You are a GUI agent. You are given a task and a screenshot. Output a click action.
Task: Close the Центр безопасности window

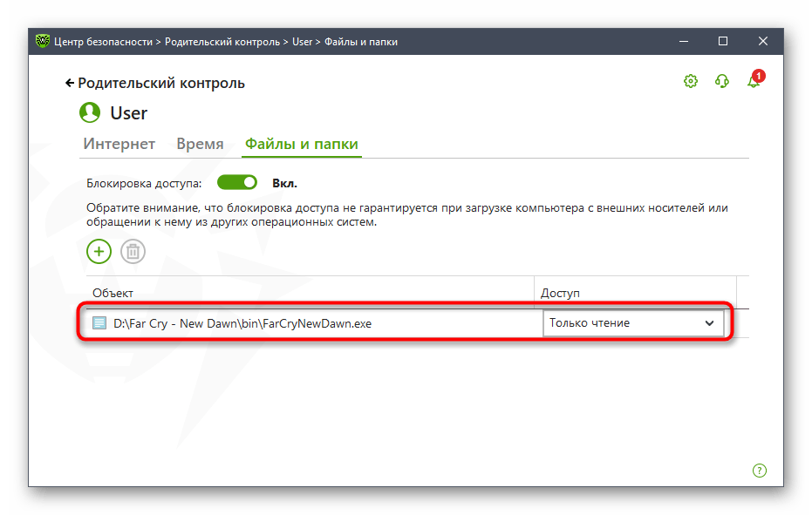pyautogui.click(x=763, y=42)
